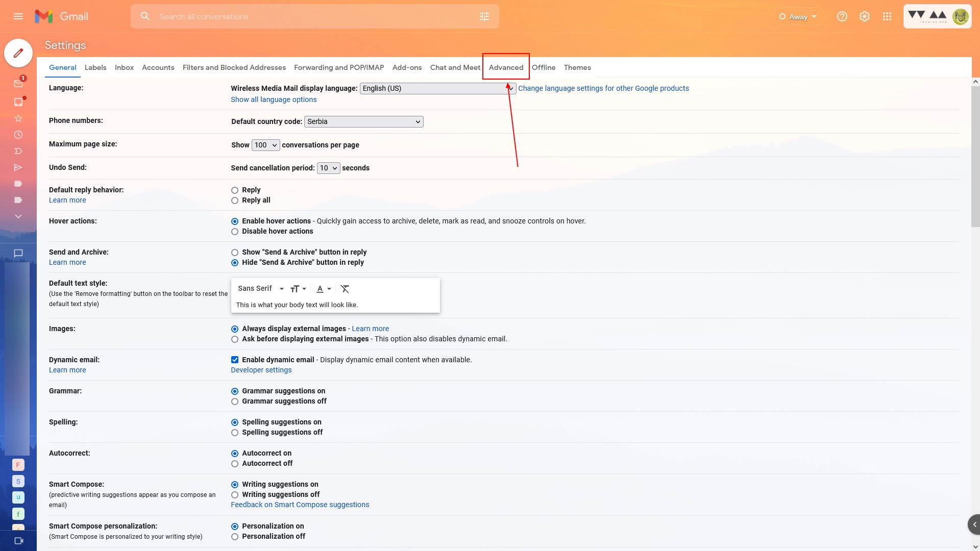
Task: Expand the More labels chevron in sidebar
Action: [x=18, y=216]
